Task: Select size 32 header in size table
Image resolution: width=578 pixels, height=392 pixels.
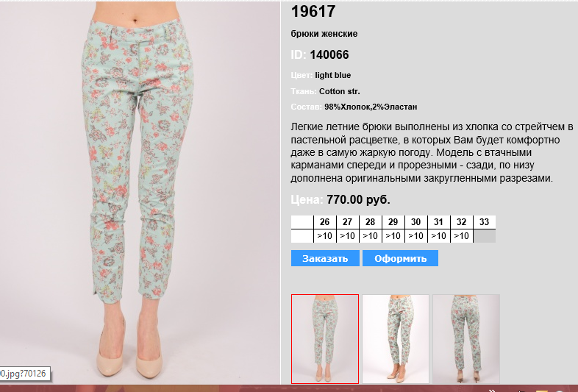Action: (462, 222)
